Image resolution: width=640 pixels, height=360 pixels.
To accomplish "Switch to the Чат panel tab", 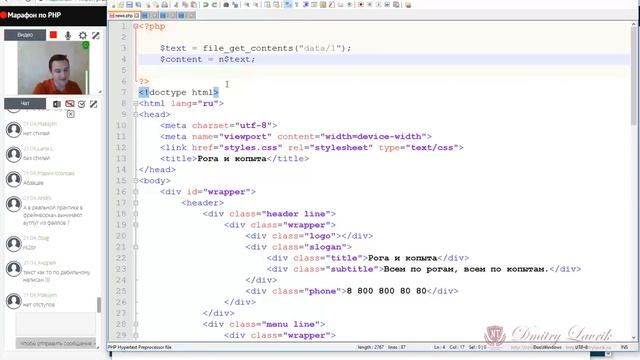I will pos(25,104).
